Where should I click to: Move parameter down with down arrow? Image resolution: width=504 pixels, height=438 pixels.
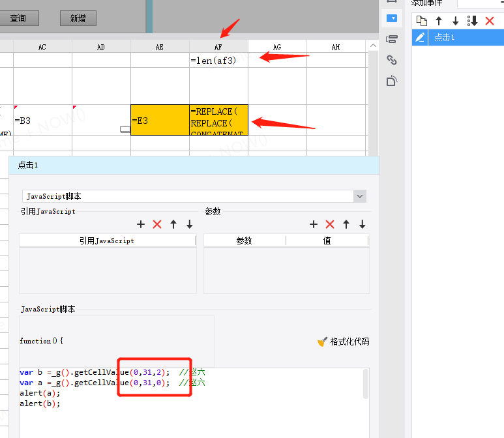tap(363, 224)
